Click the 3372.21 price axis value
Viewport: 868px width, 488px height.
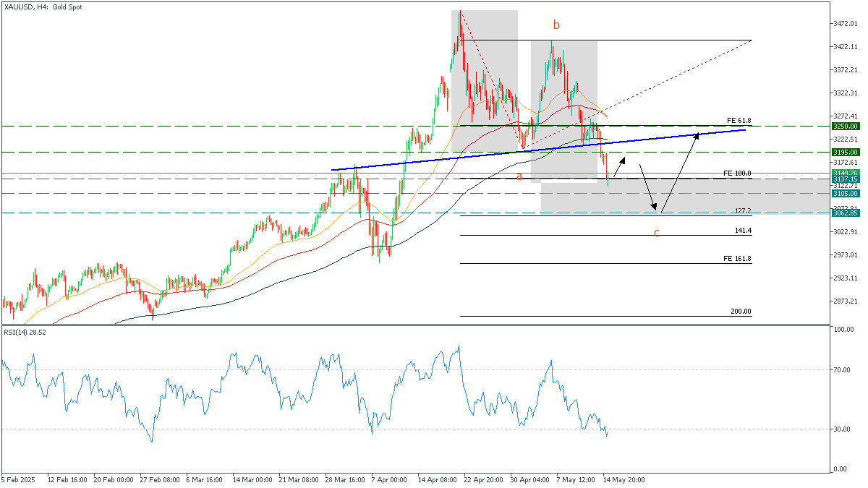pos(845,70)
